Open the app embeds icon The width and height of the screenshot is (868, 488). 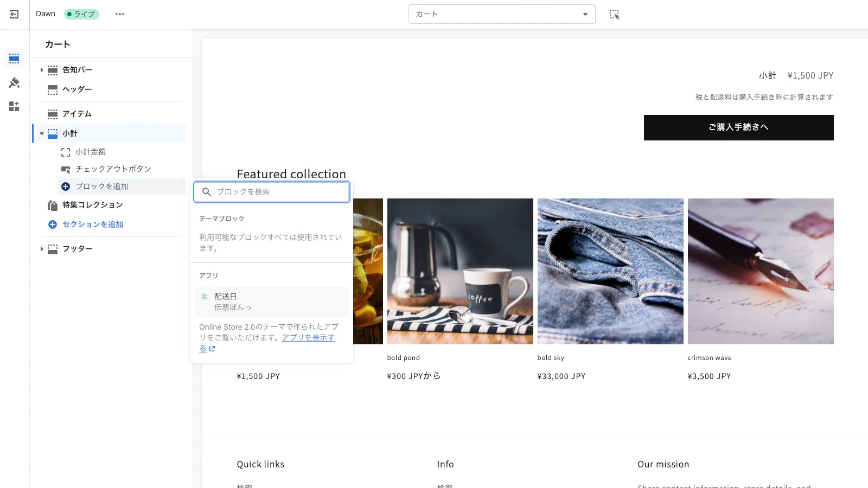pyautogui.click(x=14, y=106)
